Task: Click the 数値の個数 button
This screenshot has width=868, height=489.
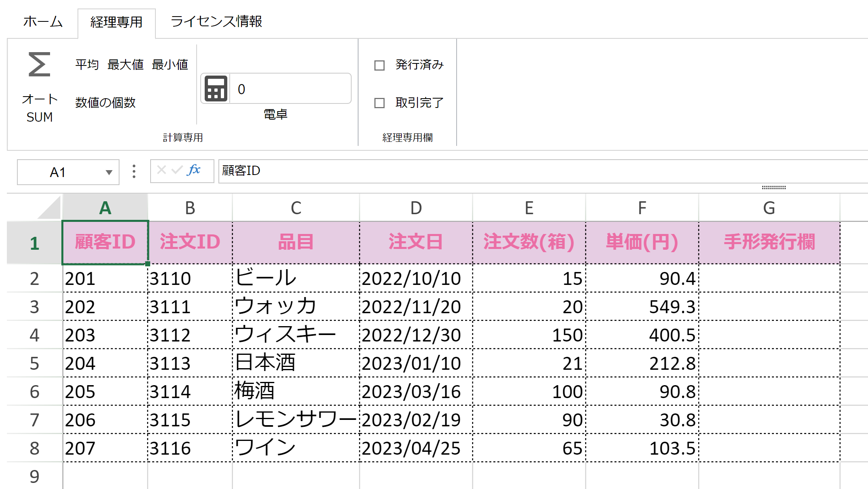Action: [105, 103]
